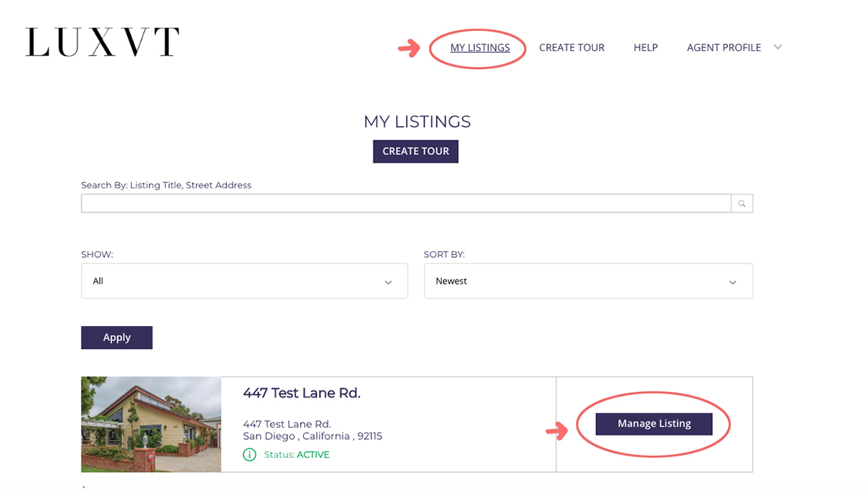Open the Help menu item
Image resolution: width=868 pixels, height=492 pixels.
tap(646, 47)
